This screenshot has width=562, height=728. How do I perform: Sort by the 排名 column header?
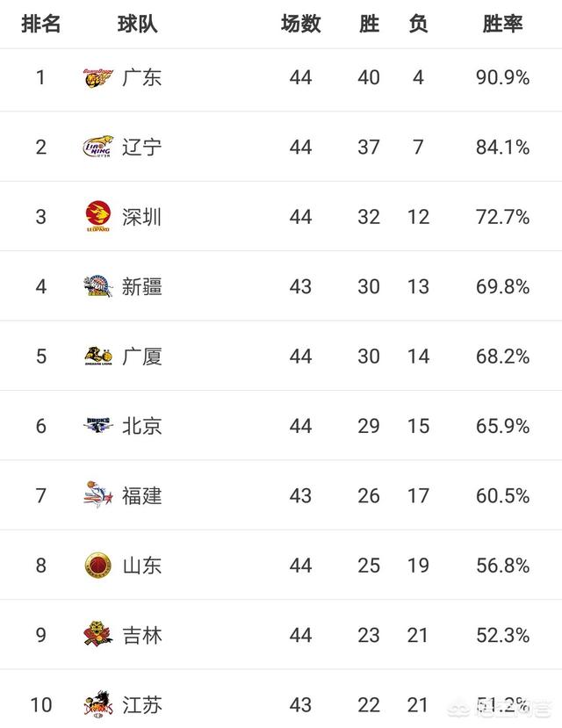pos(41,24)
